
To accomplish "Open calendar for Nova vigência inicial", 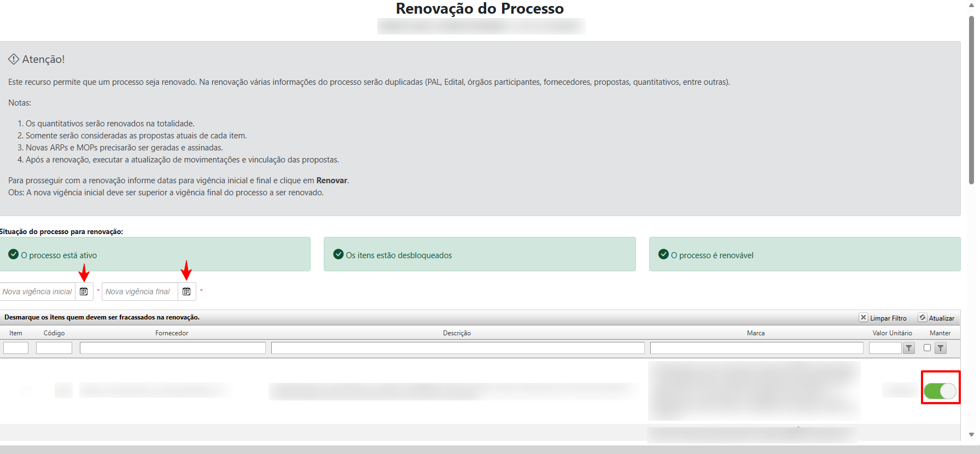I will click(84, 292).
